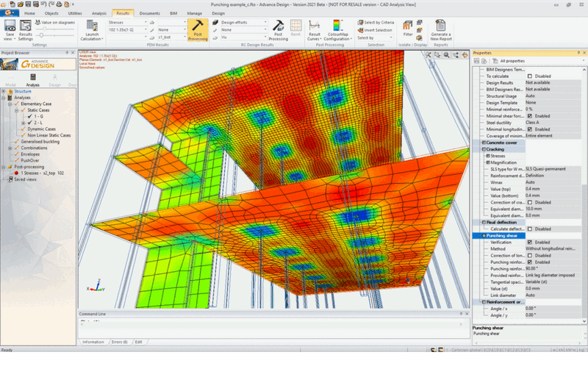The width and height of the screenshot is (588, 391).
Task: Click the Open file icon in quick access toolbar
Action: click(x=21, y=4)
